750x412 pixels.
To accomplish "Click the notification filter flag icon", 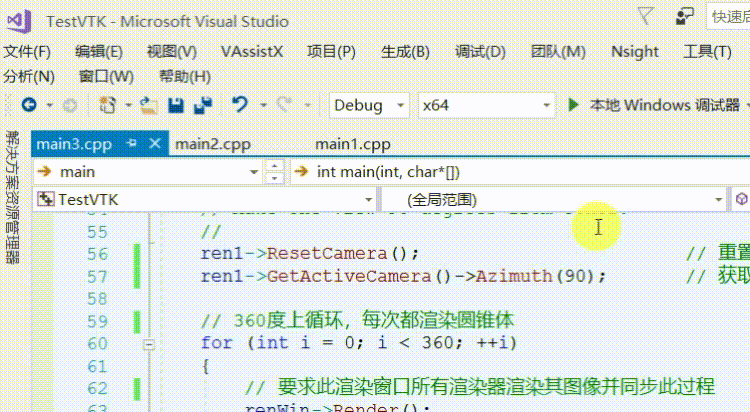I will tap(646, 17).
